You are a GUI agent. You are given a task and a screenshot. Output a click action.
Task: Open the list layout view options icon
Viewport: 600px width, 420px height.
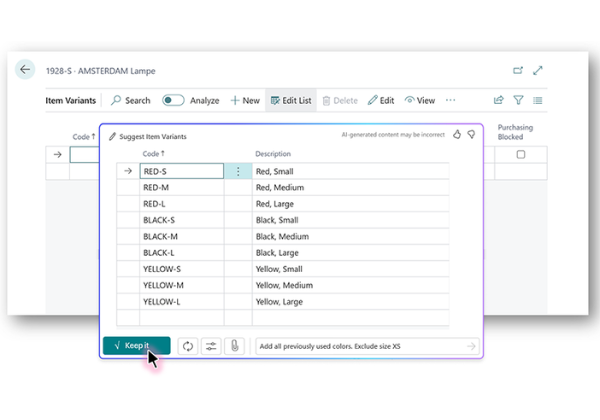click(538, 100)
